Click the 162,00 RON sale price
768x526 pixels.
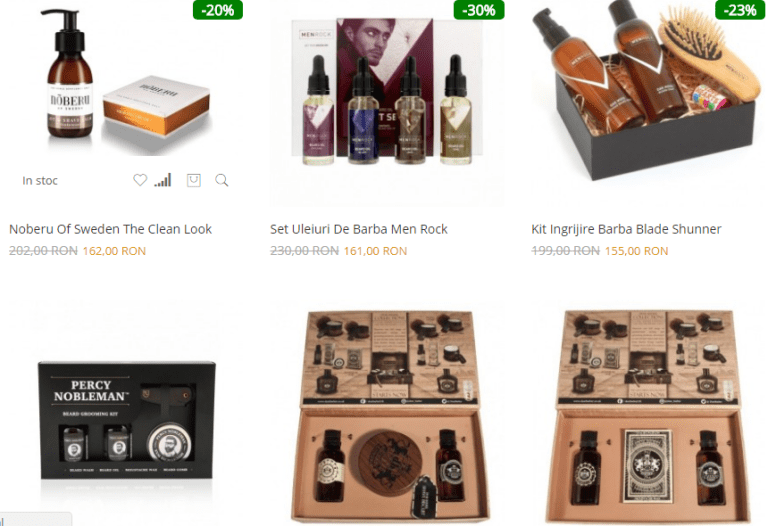click(x=114, y=251)
